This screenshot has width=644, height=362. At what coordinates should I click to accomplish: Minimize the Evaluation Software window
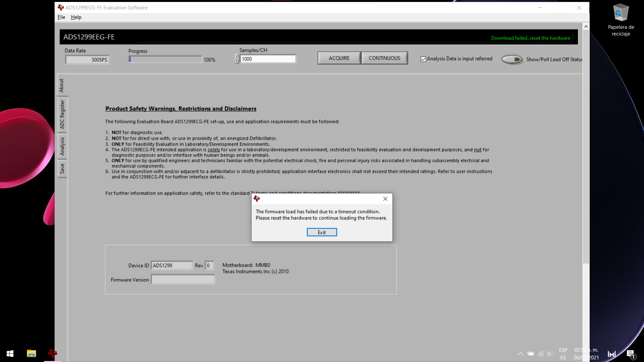(540, 8)
